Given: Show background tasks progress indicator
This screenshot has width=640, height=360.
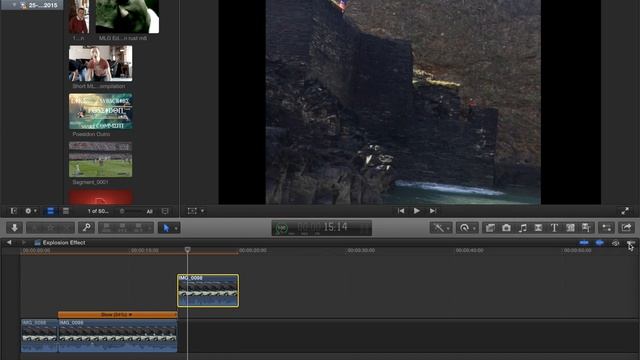Looking at the screenshot, I should point(281,228).
